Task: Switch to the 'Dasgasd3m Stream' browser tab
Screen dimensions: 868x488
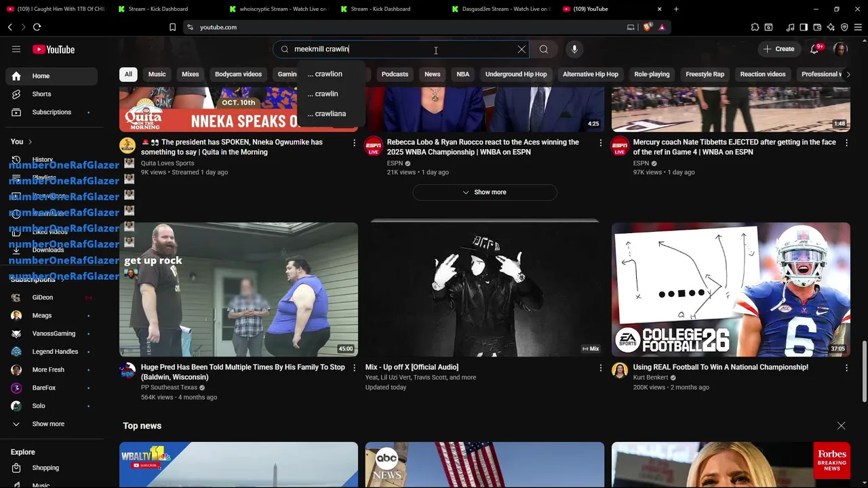Action: 500,9
